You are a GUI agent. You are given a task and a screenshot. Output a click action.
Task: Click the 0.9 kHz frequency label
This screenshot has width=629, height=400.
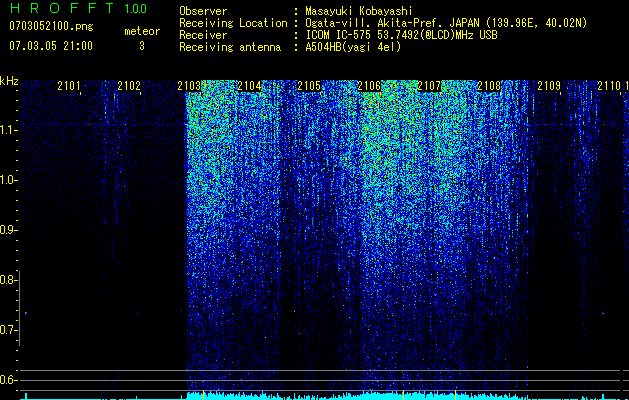point(8,230)
